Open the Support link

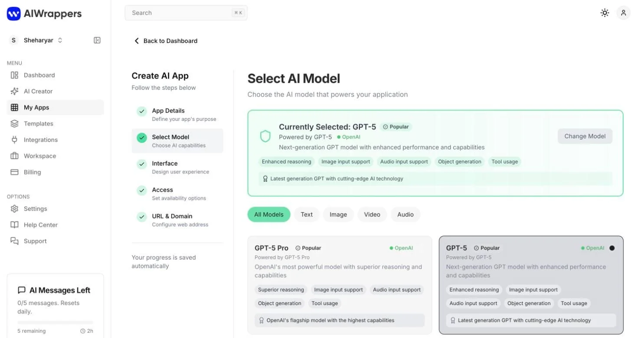pyautogui.click(x=56, y=241)
